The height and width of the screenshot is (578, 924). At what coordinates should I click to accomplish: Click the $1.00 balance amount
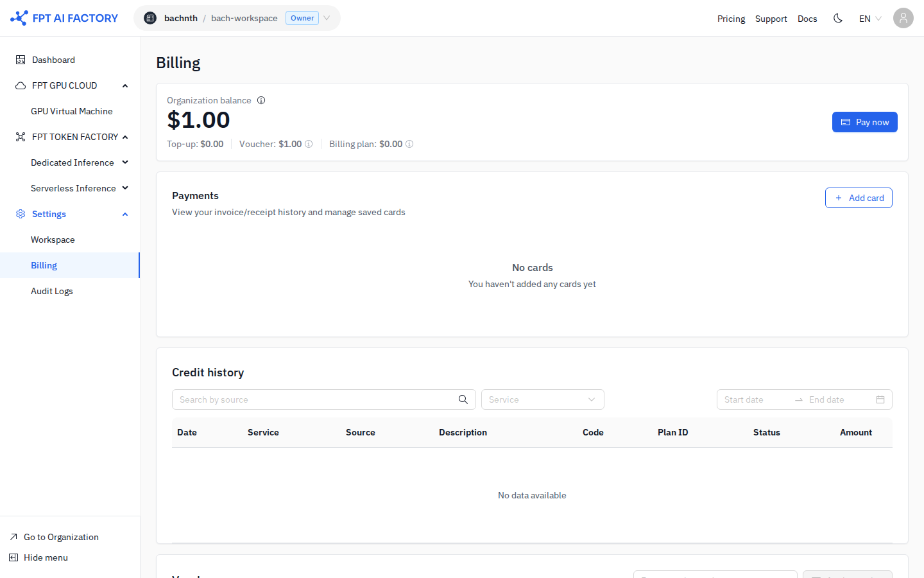click(198, 120)
